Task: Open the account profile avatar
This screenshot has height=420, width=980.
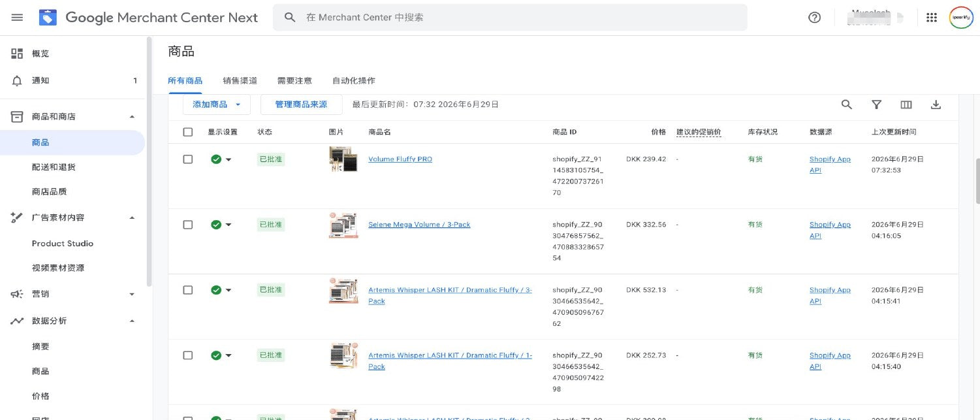Action: [x=961, y=18]
